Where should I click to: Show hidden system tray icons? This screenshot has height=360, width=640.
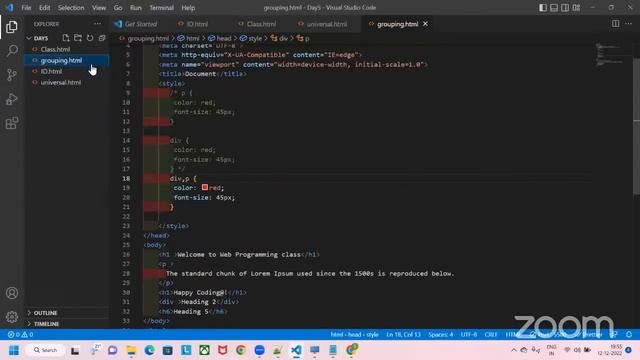pyautogui.click(x=514, y=350)
